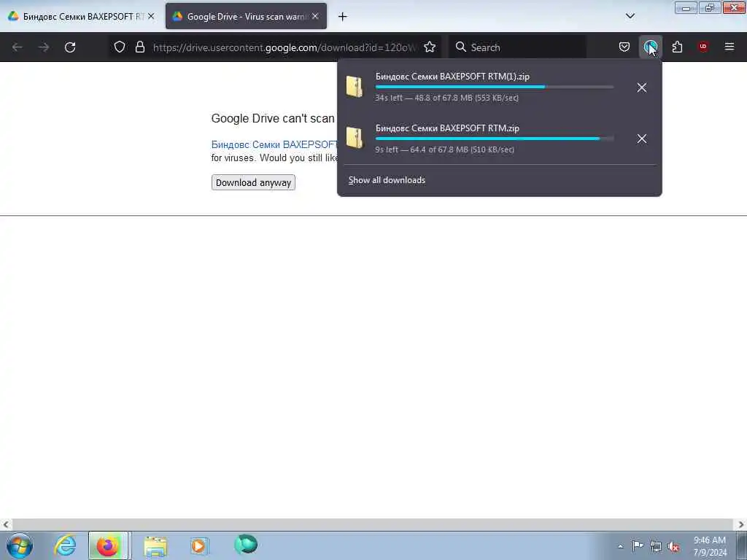Select the Google Drive Virus scan warning tab
747x560 pixels.
tap(246, 17)
